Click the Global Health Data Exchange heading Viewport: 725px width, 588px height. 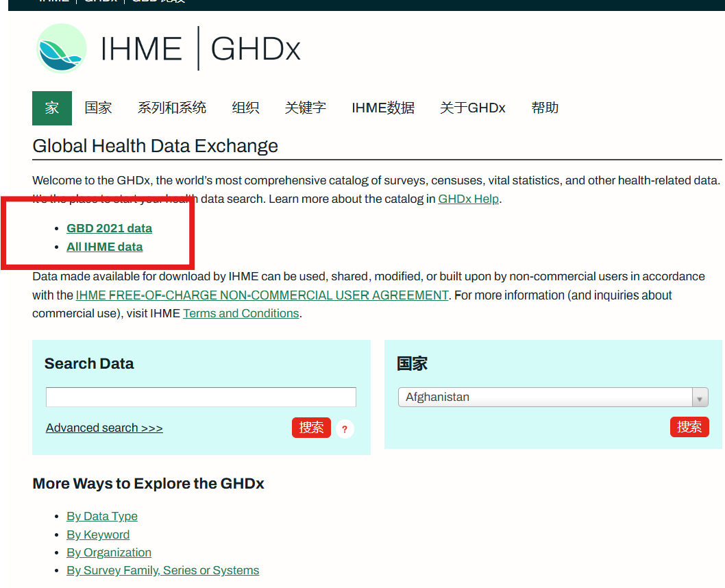tap(156, 146)
